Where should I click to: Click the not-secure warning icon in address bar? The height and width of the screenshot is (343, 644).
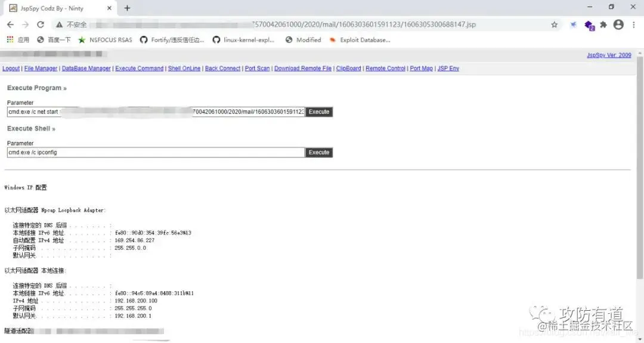pyautogui.click(x=60, y=24)
